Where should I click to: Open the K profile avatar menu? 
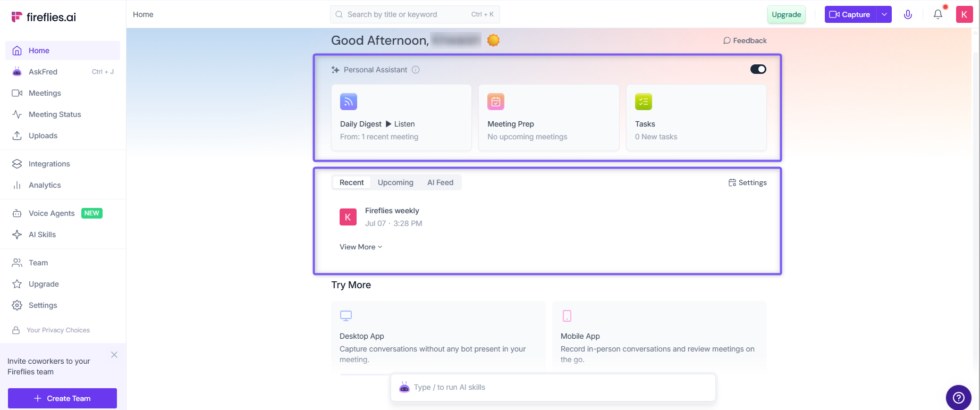click(964, 14)
